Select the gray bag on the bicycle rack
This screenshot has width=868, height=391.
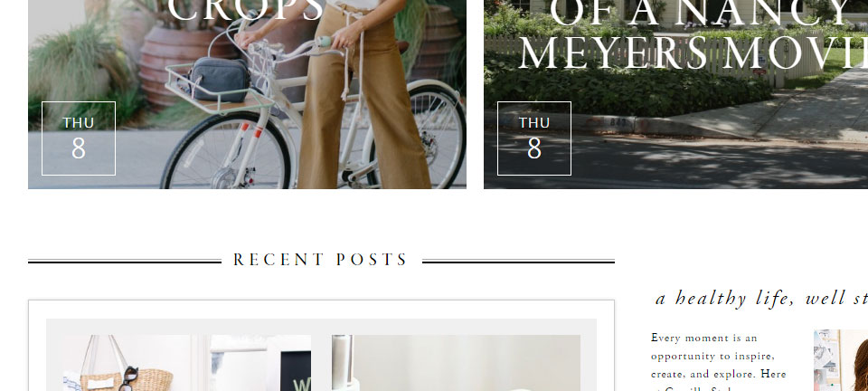(x=219, y=80)
